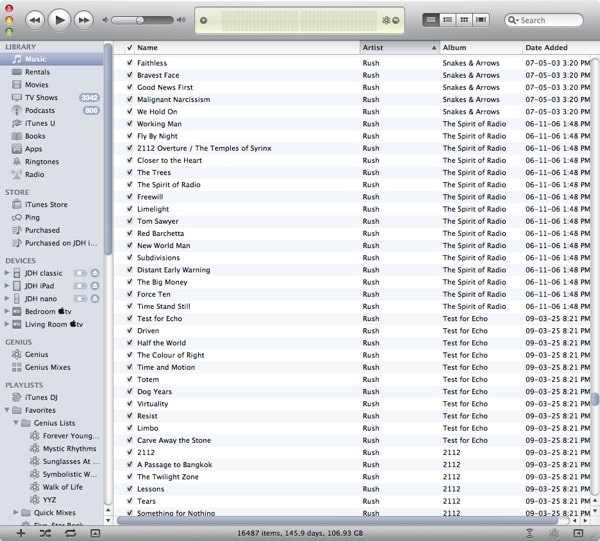Expand the Bedroom Apple TV

click(7, 311)
